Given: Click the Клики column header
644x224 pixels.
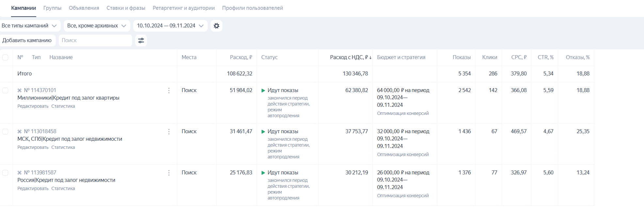Looking at the screenshot, I should tap(490, 57).
